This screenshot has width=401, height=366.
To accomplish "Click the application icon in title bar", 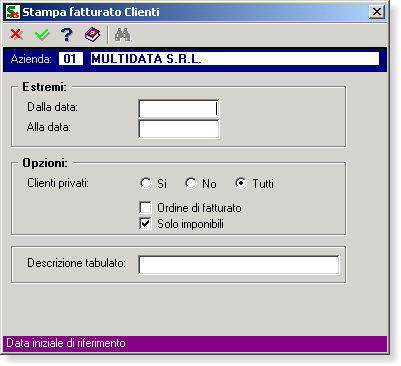I will [13, 12].
